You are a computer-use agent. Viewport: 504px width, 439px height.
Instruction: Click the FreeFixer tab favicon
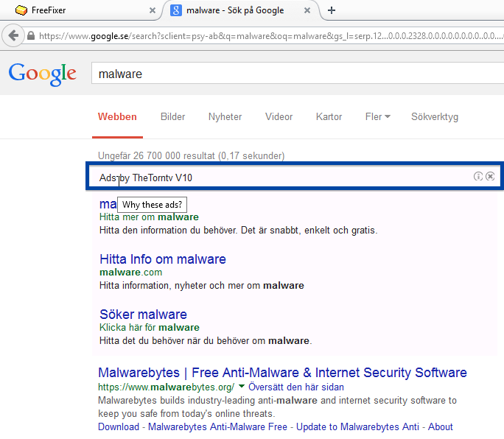21,10
